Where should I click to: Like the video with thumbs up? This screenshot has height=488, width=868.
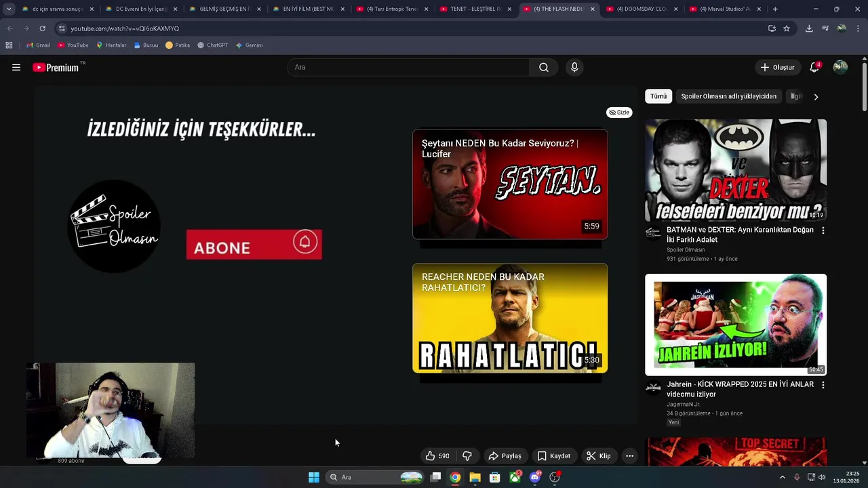[437, 456]
